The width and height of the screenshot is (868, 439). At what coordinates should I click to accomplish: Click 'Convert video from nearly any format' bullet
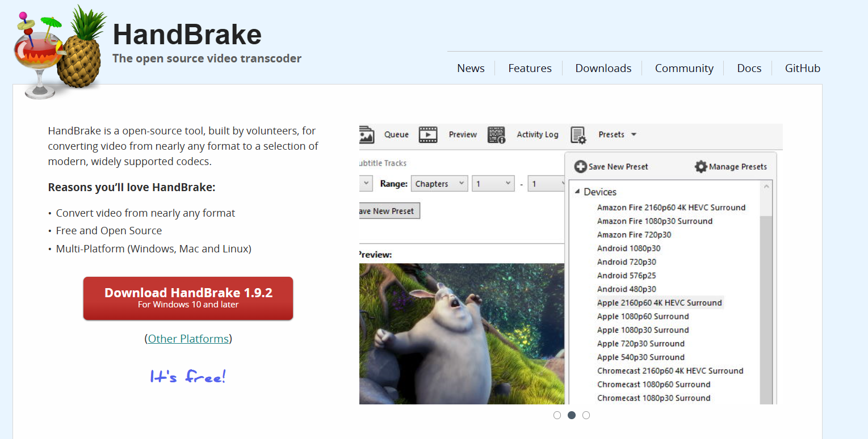(x=145, y=213)
